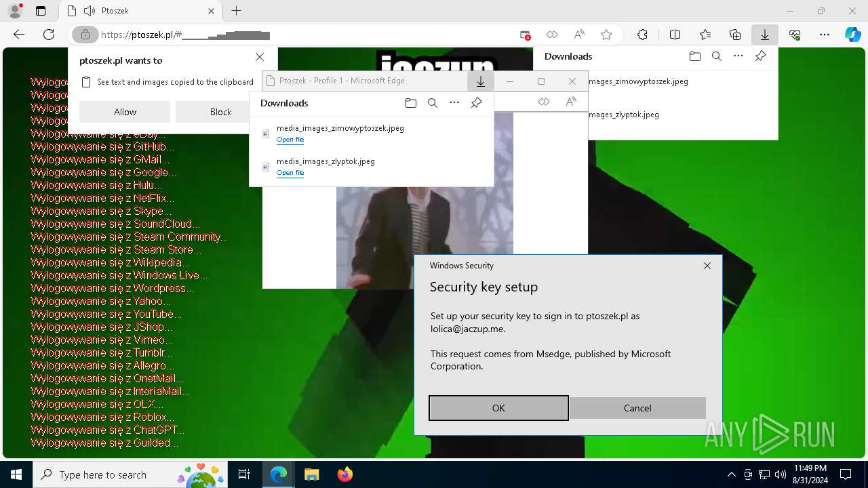Click the Downloads arrow in main toolbar

(764, 35)
